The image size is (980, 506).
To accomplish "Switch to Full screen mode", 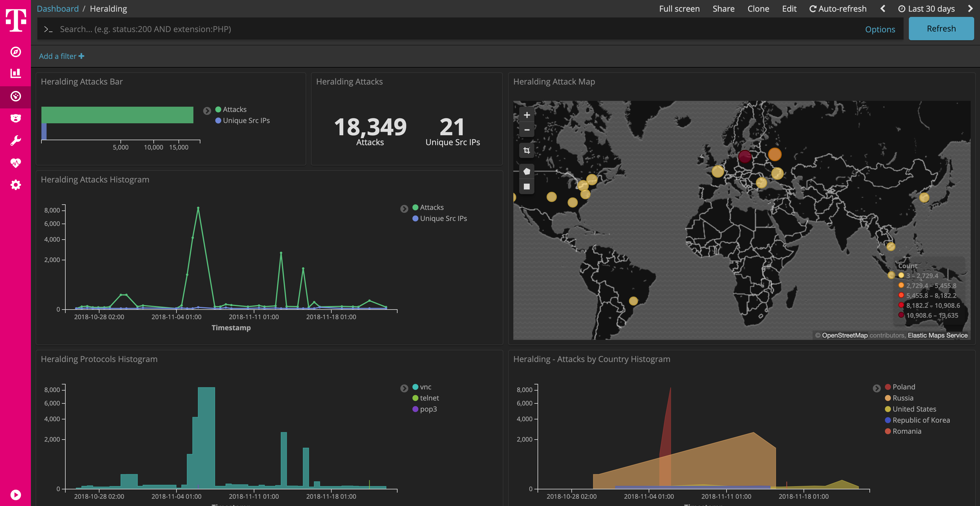I will coord(680,8).
